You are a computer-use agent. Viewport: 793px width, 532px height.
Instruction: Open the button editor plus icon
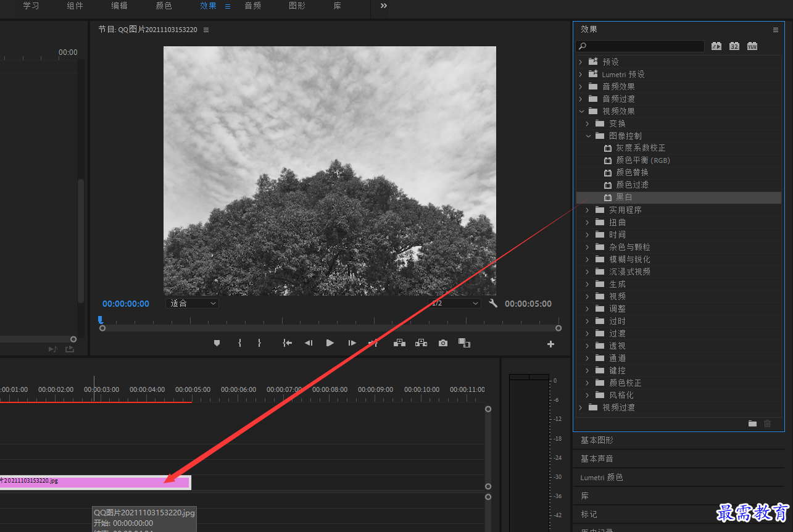pyautogui.click(x=551, y=344)
